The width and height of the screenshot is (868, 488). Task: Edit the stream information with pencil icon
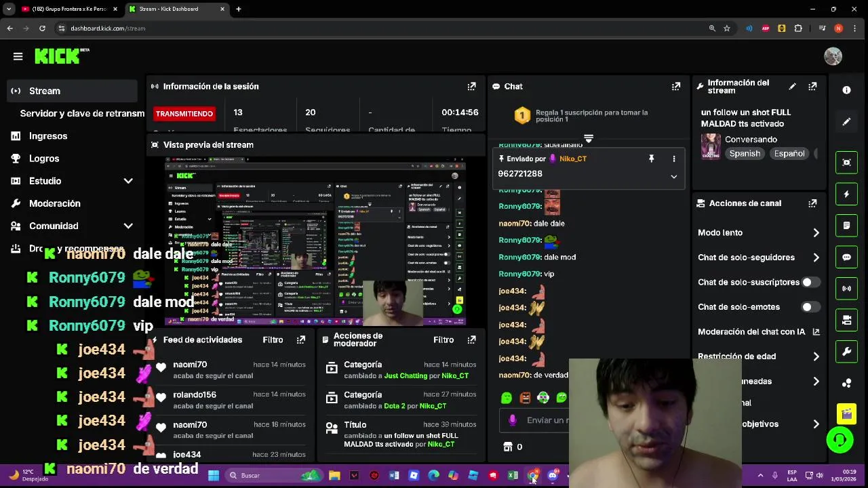click(x=792, y=86)
